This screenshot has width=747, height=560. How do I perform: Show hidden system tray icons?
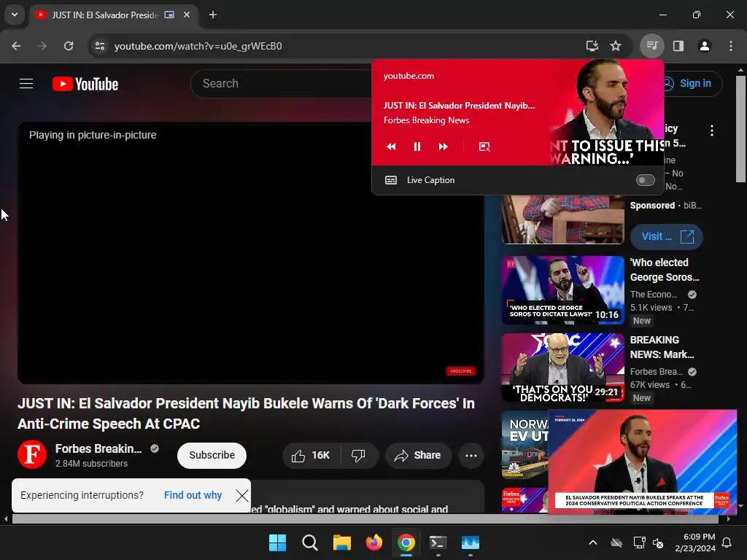593,542
